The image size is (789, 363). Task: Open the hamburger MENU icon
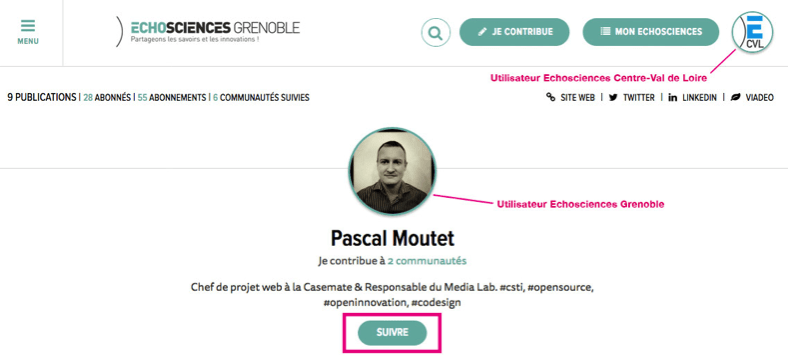pos(28,26)
